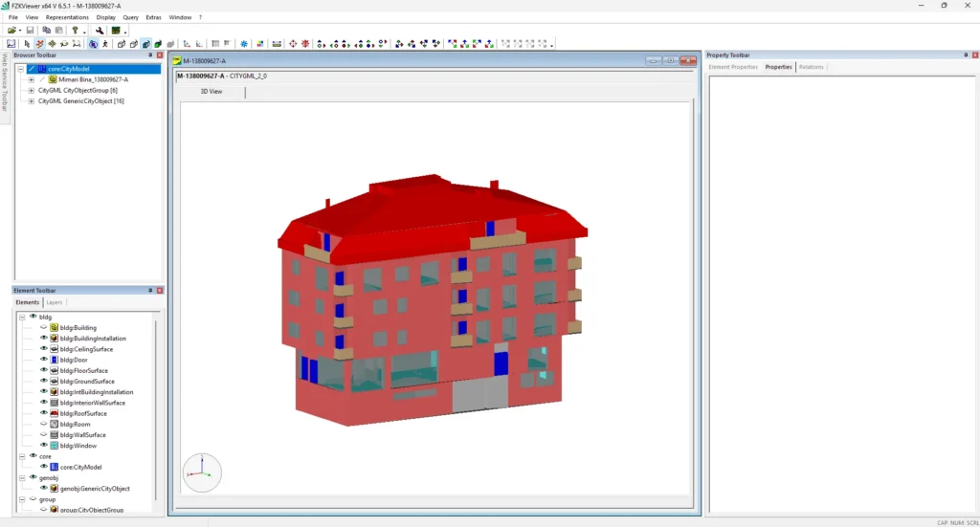Switch to the Layers tab

pyautogui.click(x=55, y=302)
